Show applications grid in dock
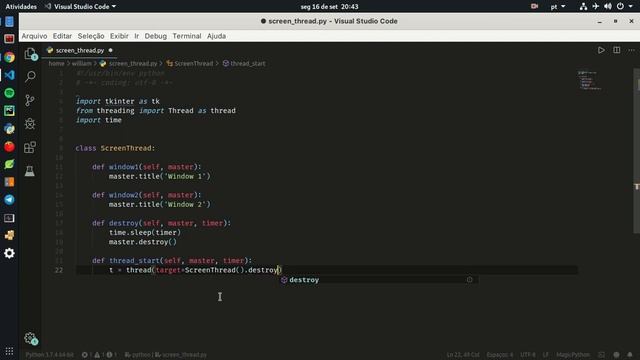This screenshot has height=360, width=640. [x=9, y=351]
